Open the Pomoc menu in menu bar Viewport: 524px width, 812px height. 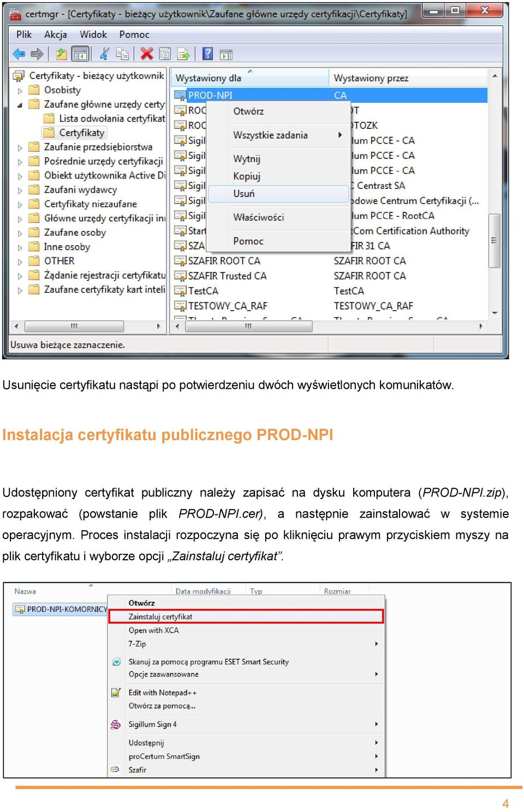[x=134, y=34]
